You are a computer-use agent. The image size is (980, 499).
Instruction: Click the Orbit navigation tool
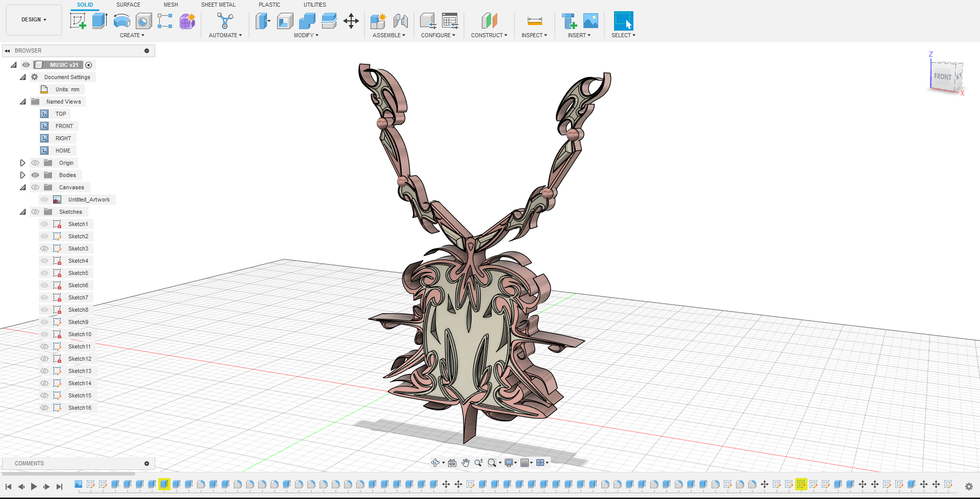pos(435,463)
